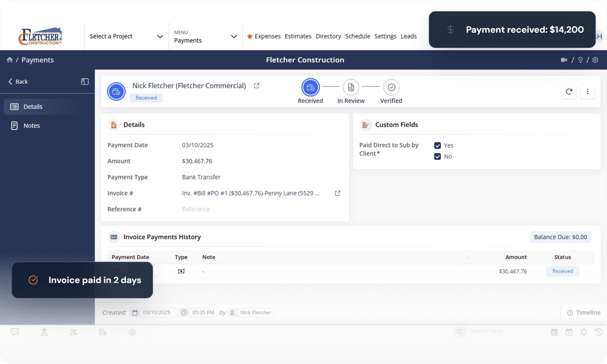Viewport: 607px width, 364px height.
Task: Toggle the Yes checkbox for Paid Direct
Action: click(x=437, y=145)
